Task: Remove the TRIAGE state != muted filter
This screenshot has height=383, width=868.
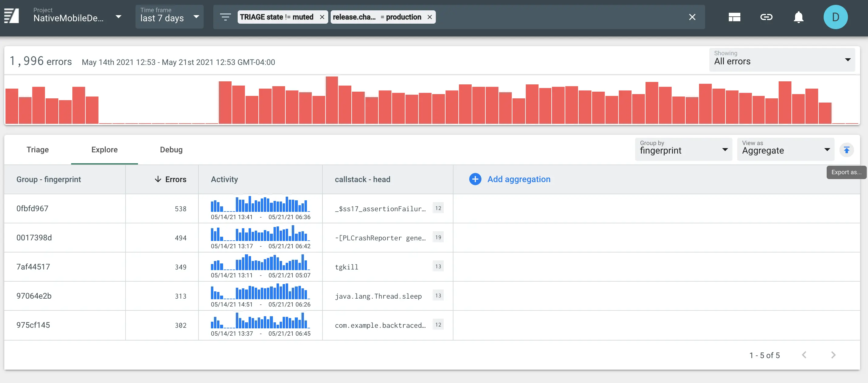Action: 322,17
